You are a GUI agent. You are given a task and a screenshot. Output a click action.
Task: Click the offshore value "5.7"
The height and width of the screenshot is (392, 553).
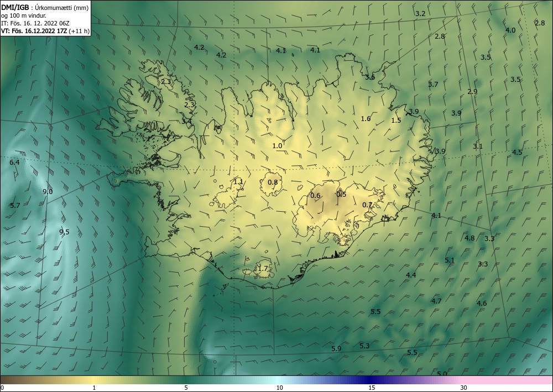pyautogui.click(x=15, y=206)
